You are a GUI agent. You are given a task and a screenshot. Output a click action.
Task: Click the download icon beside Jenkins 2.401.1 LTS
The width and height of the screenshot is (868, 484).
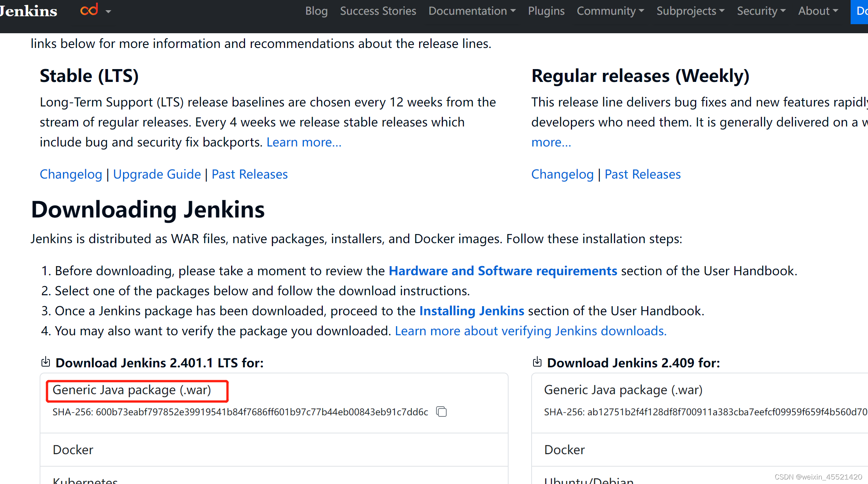point(45,362)
